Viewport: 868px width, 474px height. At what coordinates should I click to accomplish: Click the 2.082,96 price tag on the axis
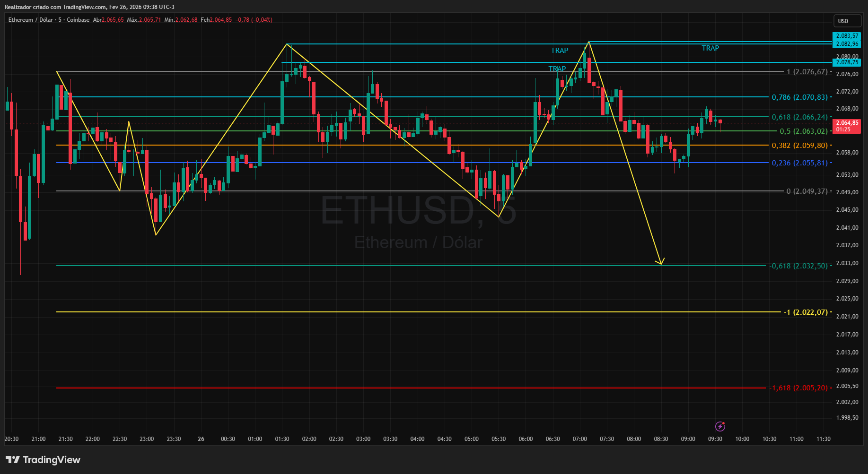(x=847, y=44)
